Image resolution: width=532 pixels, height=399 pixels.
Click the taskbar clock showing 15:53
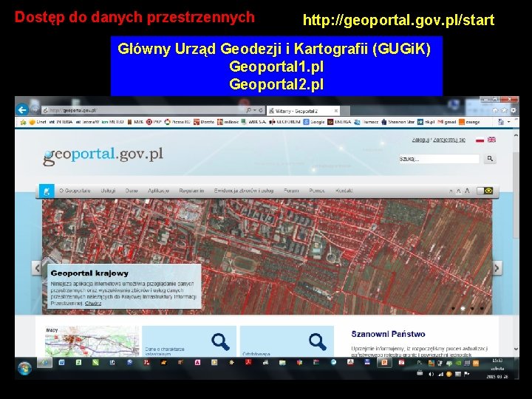click(x=497, y=369)
